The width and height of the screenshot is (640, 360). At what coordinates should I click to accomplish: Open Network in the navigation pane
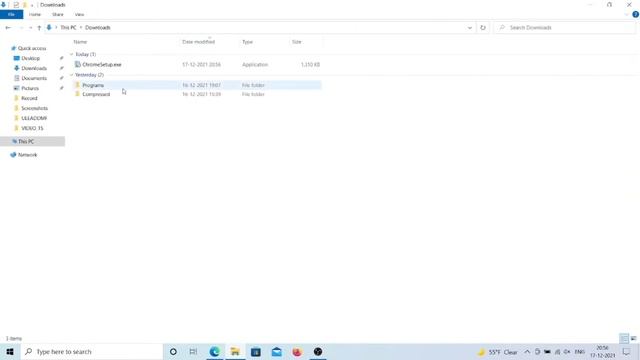click(x=27, y=155)
